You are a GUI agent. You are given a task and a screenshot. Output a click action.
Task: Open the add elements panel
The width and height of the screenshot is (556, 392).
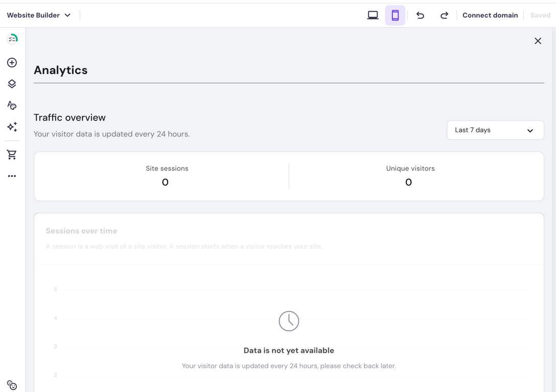point(11,62)
